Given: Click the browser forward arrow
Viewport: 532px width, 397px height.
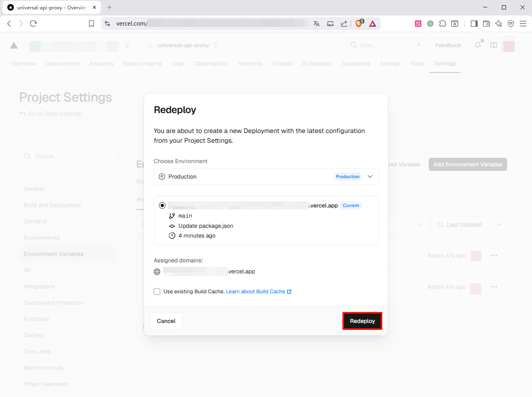Looking at the screenshot, I should [x=21, y=24].
